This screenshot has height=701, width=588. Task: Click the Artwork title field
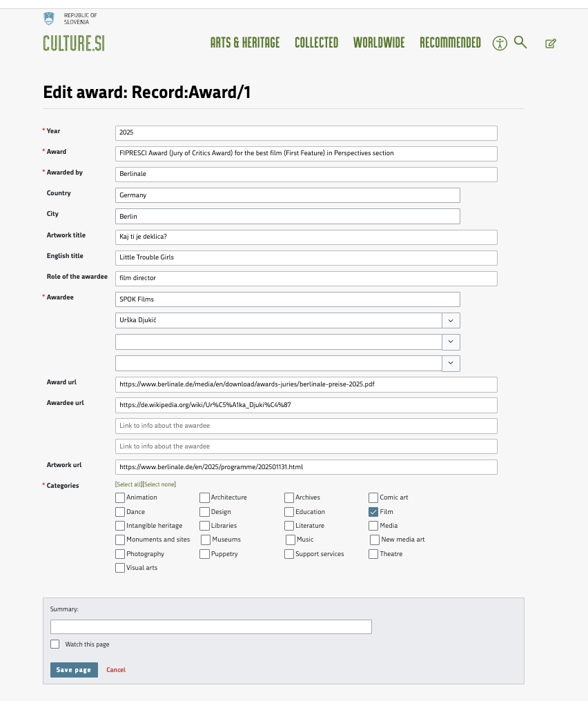[306, 237]
